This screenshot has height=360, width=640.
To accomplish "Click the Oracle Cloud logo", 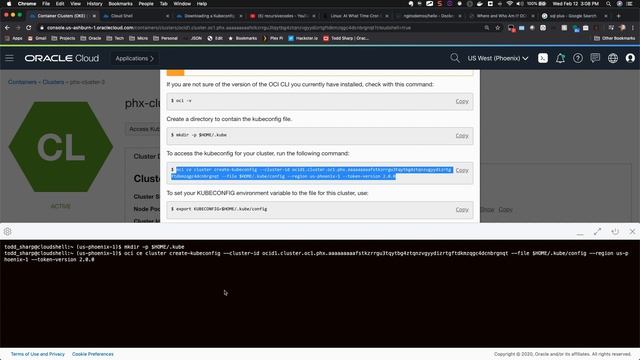I will point(62,58).
